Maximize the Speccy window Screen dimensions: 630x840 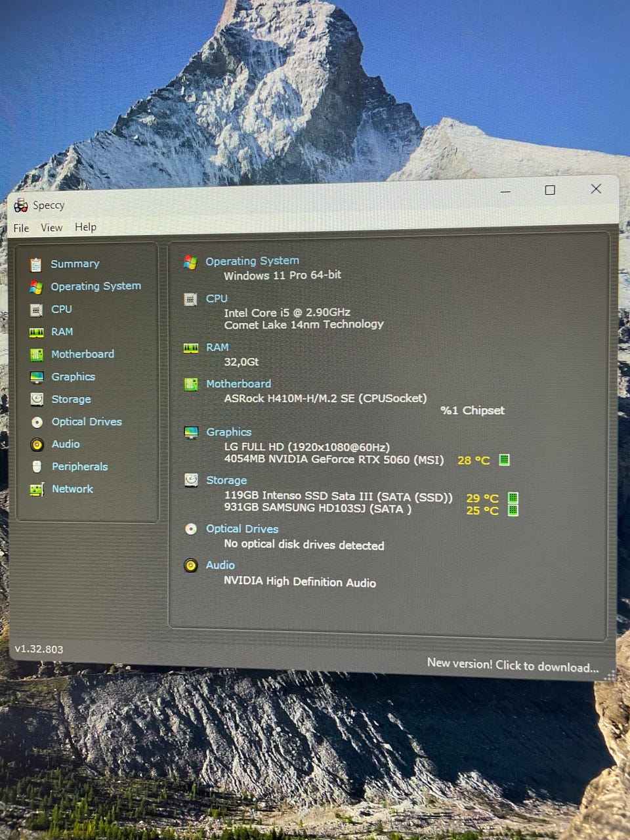click(x=550, y=190)
